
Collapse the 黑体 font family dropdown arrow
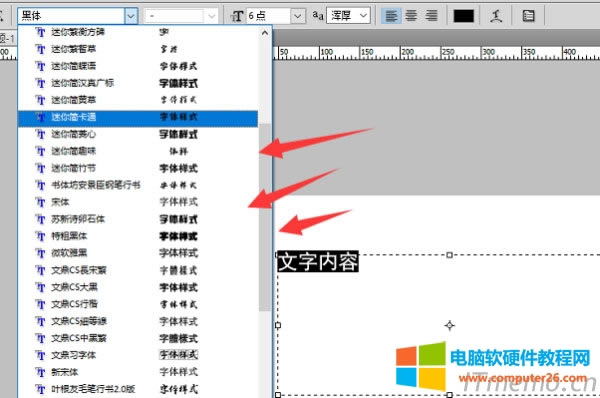pos(131,16)
